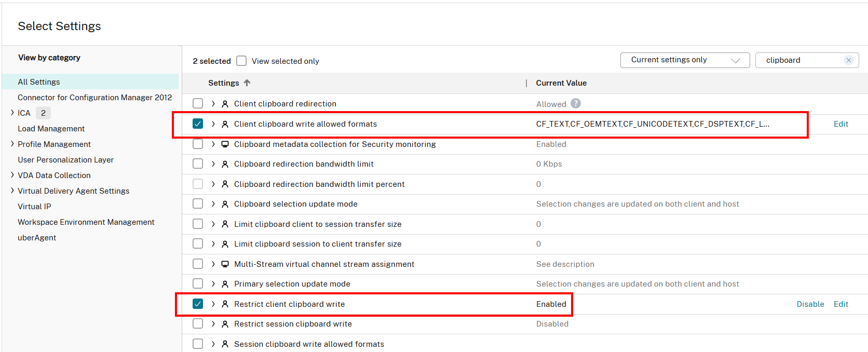
Task: Click the help icon next to Allowed
Action: 575,104
